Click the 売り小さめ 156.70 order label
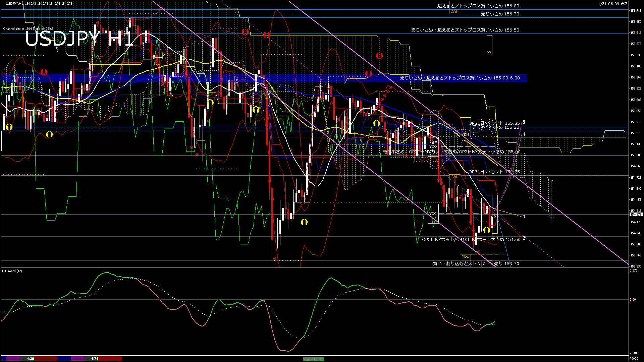This screenshot has height=362, width=644. tap(500, 14)
